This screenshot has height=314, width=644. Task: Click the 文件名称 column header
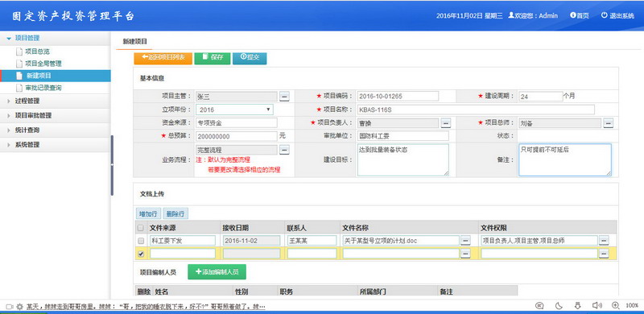tap(356, 228)
